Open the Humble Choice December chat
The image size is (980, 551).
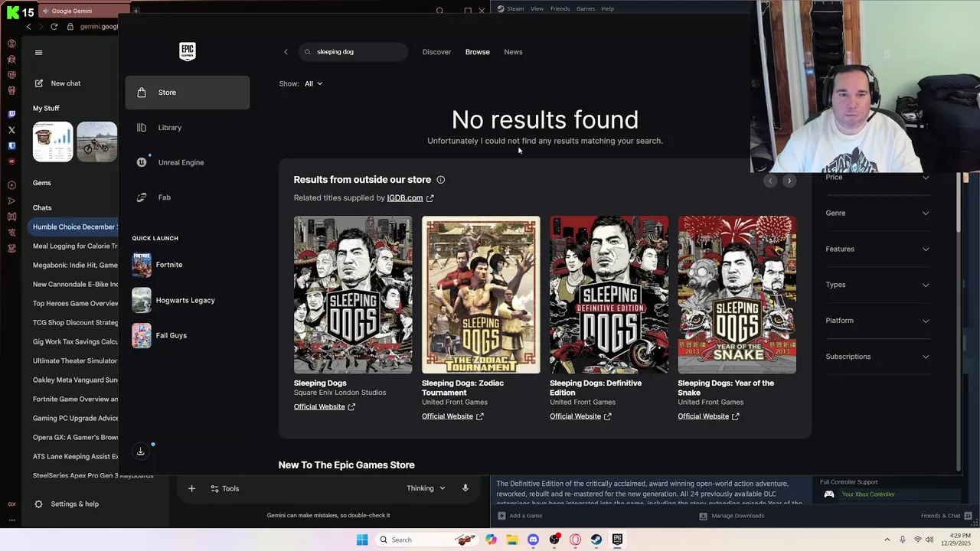click(x=74, y=227)
